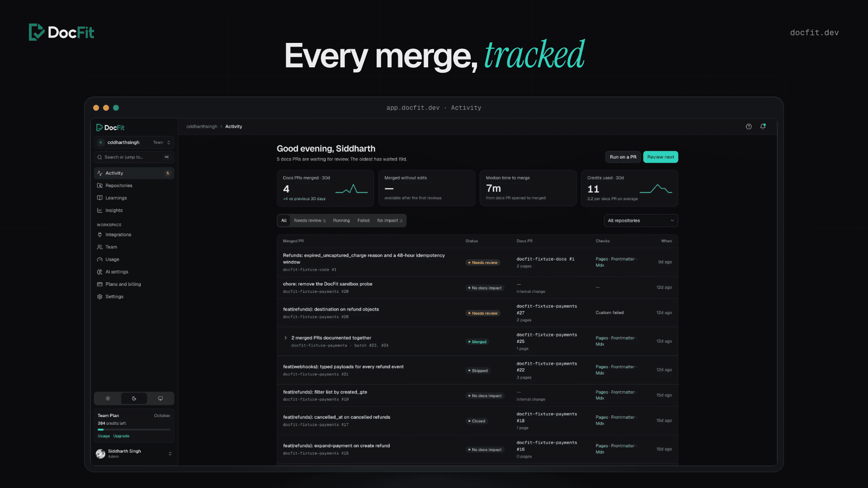Click the credits left progress bar
Viewport: 868px width, 488px height.
click(x=134, y=430)
